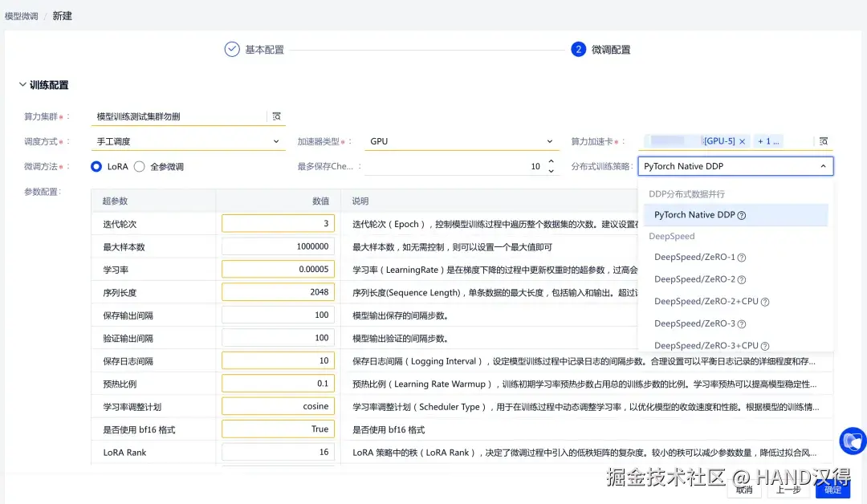Screen dimensions: 867x504
Task: Click the 算力集群 input field
Action: click(179, 116)
